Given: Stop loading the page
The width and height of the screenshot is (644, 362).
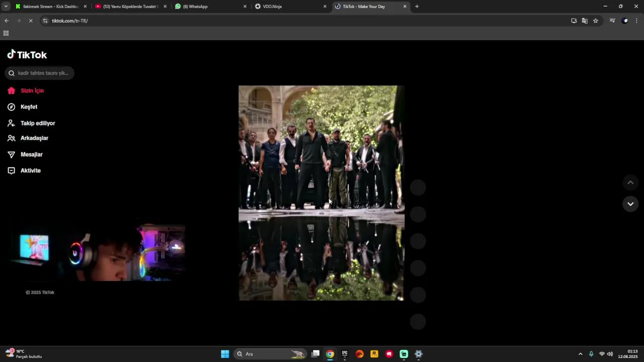Looking at the screenshot, I should click(31, 21).
